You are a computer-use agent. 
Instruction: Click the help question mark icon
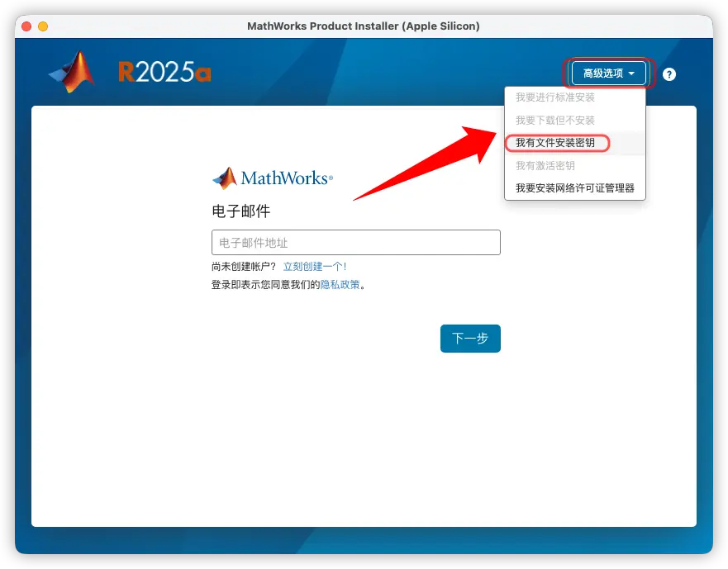[669, 74]
